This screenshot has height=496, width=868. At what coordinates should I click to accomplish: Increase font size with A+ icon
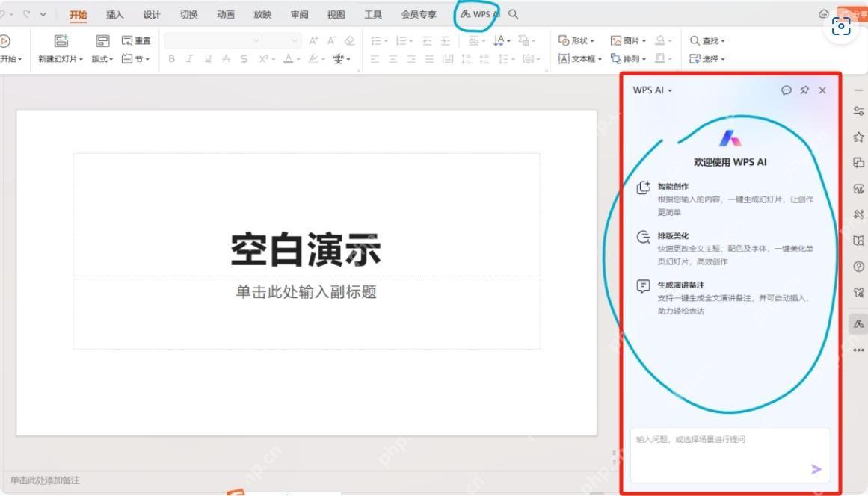click(x=313, y=40)
